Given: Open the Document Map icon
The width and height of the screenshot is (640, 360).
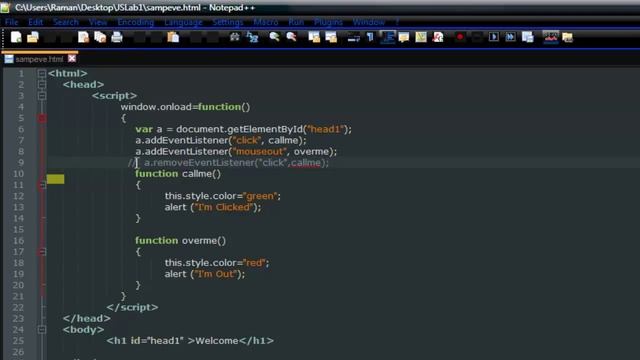Looking at the screenshot, I should point(421,37).
